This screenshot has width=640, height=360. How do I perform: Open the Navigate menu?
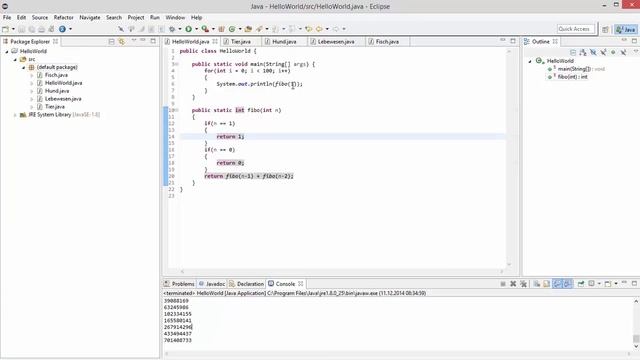click(x=90, y=18)
